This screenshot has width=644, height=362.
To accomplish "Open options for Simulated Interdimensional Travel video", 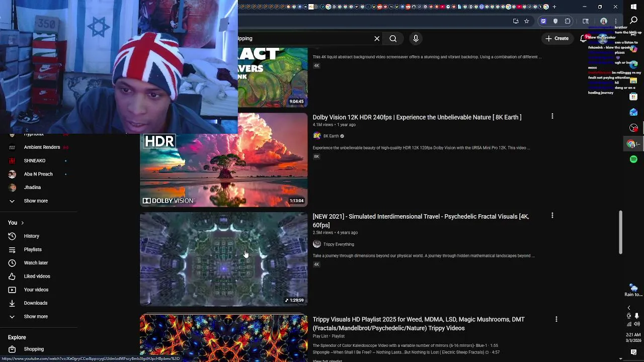I will coord(552,215).
